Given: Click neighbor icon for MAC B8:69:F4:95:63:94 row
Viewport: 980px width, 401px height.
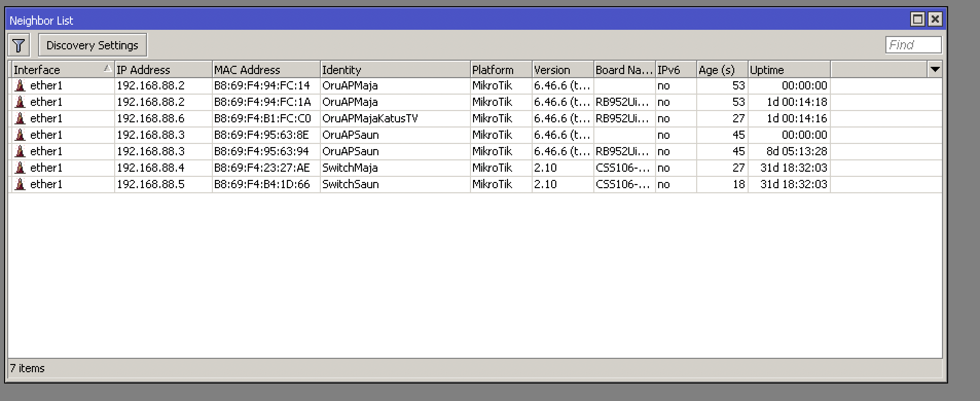Looking at the screenshot, I should tap(20, 151).
